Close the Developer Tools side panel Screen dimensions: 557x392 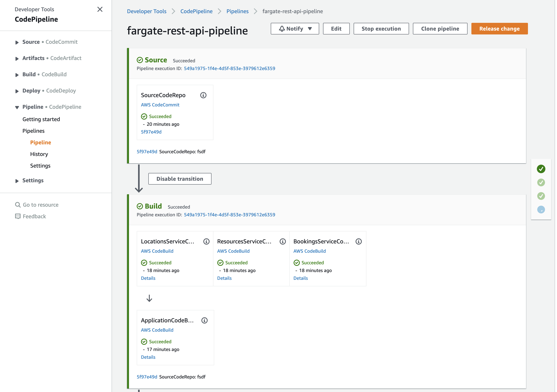tap(100, 9)
